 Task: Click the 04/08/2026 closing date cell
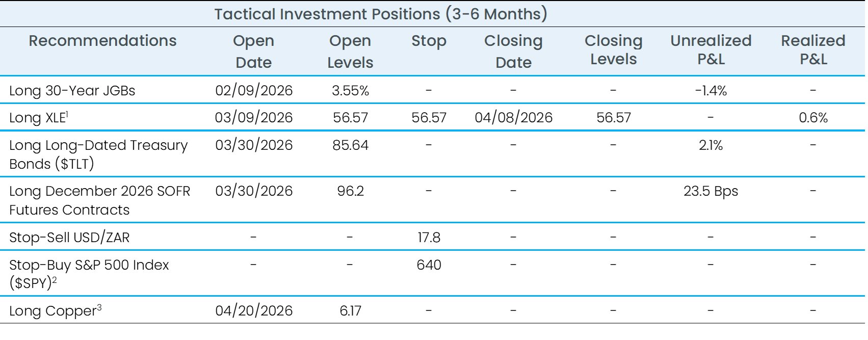tap(513, 118)
